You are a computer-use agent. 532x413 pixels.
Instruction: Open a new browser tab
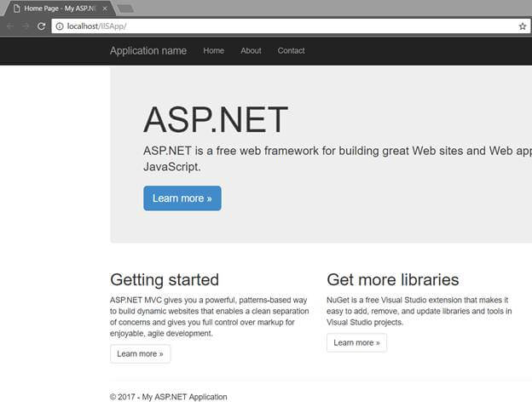pyautogui.click(x=125, y=9)
